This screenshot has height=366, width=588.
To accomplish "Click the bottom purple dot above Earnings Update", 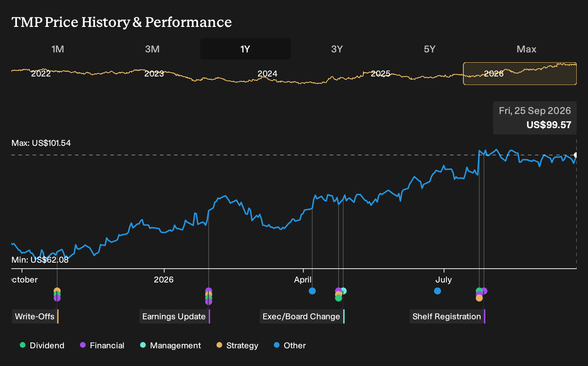I will click(x=209, y=302).
